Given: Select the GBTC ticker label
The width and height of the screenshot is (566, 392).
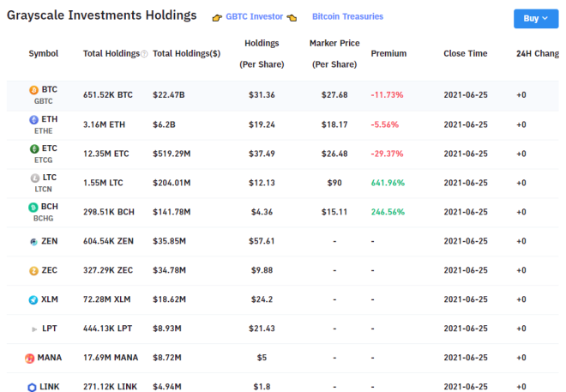Looking at the screenshot, I should click(44, 101).
